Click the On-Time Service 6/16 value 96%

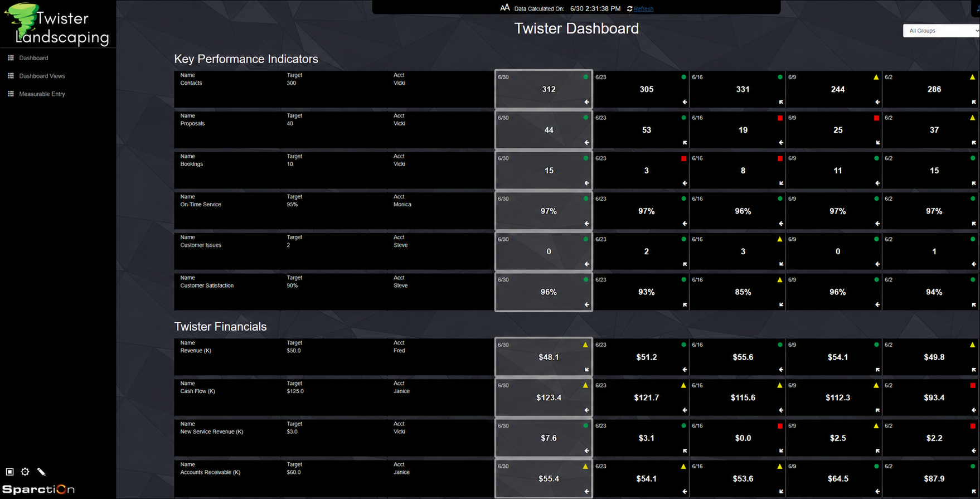(743, 211)
